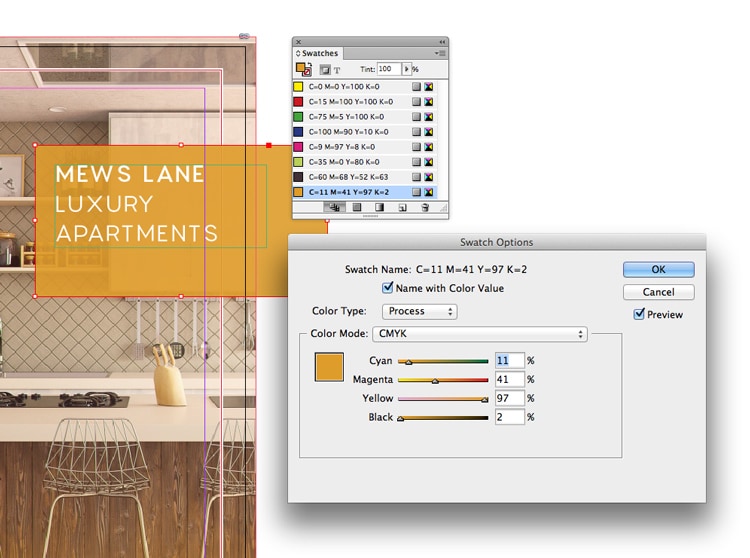The height and width of the screenshot is (558, 750).
Task: Select the yellow C=0 M=0 Y=100 K=0 swatch
Action: 364,87
